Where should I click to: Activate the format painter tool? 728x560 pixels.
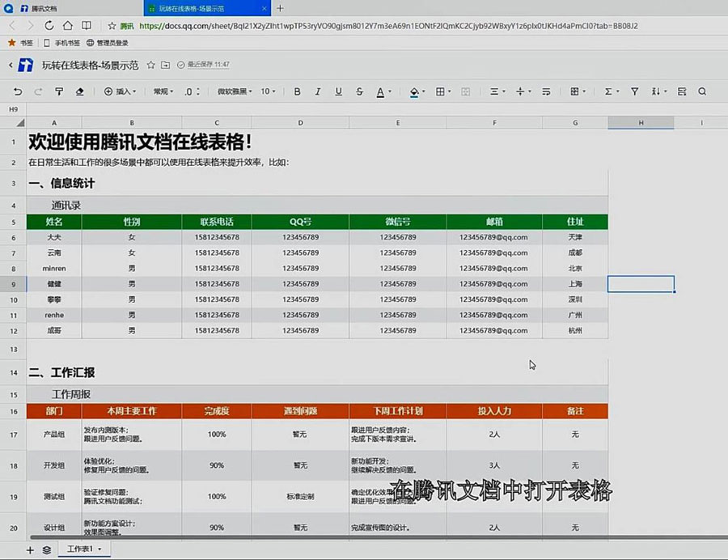point(59,91)
